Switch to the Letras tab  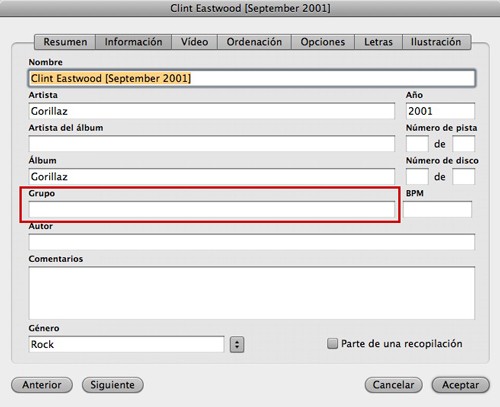point(378,42)
